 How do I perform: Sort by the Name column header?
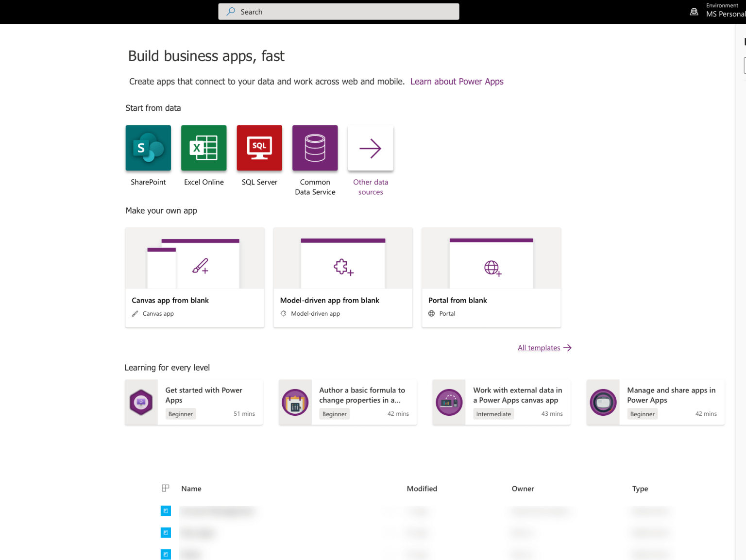pos(191,489)
